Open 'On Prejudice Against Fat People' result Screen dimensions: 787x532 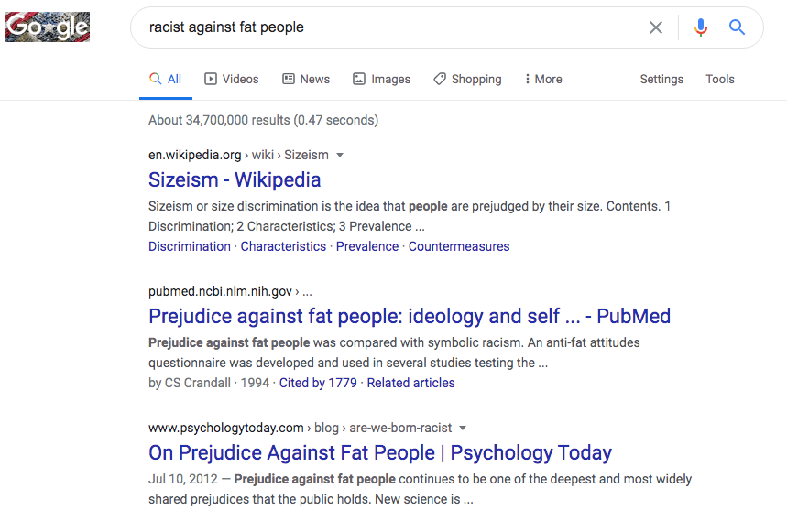[380, 452]
